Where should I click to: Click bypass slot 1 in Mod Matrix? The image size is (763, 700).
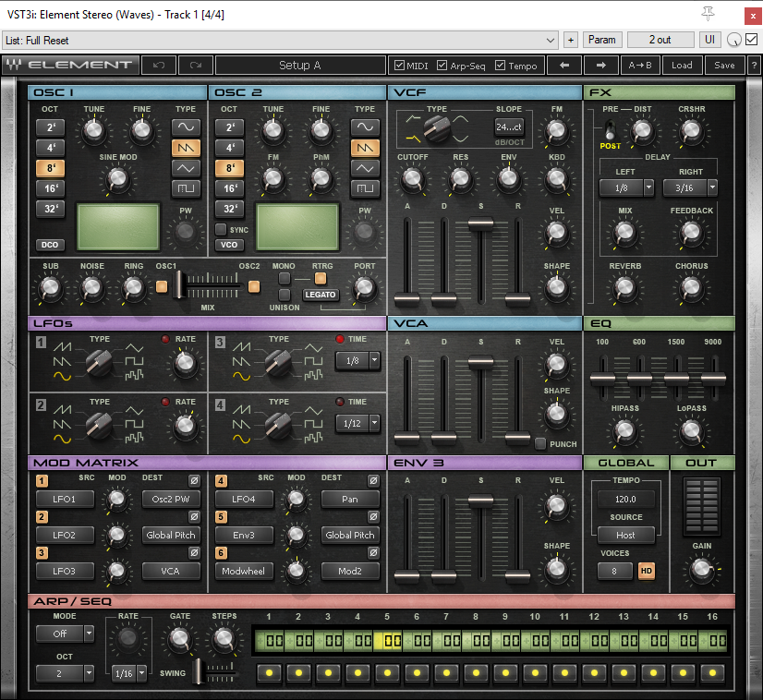point(194,480)
